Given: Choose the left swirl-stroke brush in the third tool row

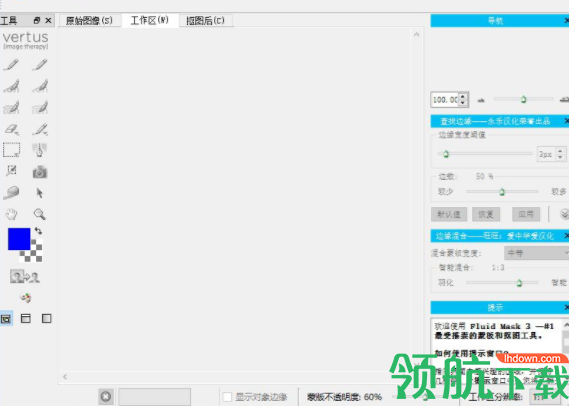Looking at the screenshot, I should (x=11, y=108).
